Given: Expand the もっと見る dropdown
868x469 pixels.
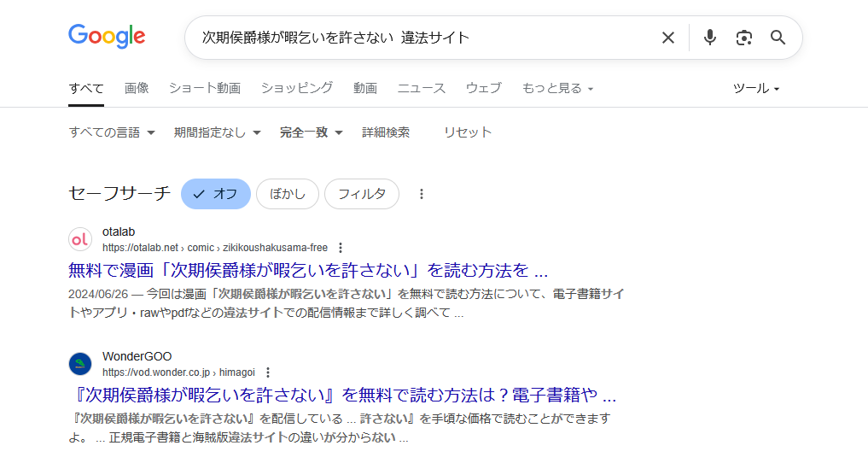Looking at the screenshot, I should [x=557, y=88].
